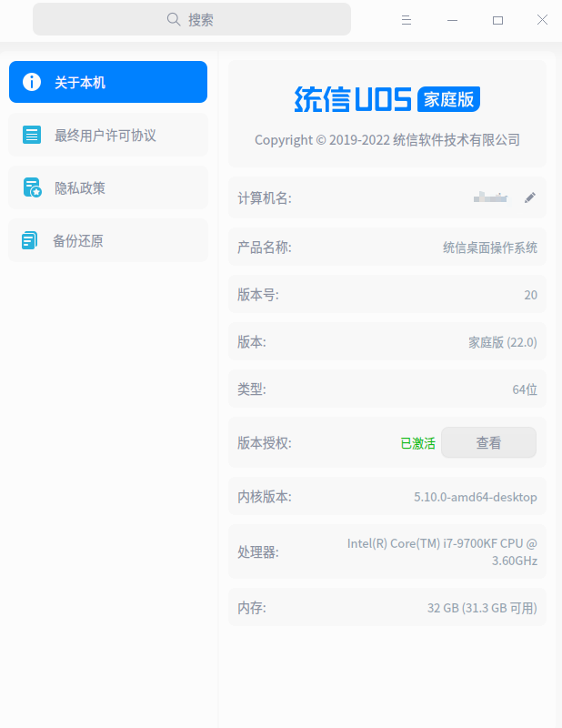The height and width of the screenshot is (728, 562).
Task: Click the icon beside 隐私政策
Action: click(32, 187)
